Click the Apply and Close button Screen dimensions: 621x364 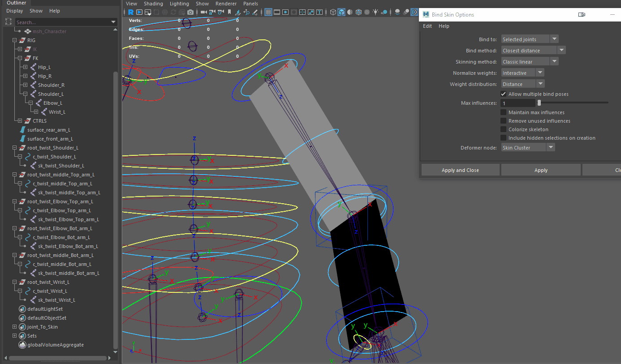460,170
